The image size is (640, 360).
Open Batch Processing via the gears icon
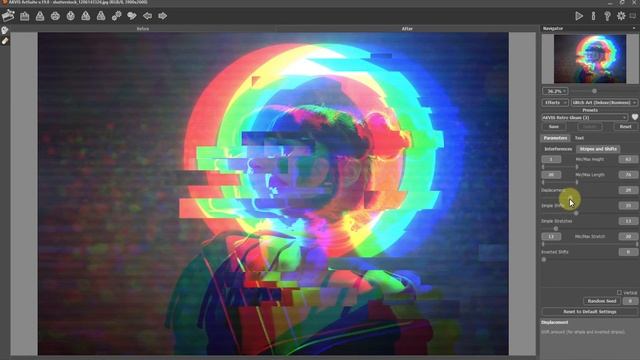coord(117,16)
